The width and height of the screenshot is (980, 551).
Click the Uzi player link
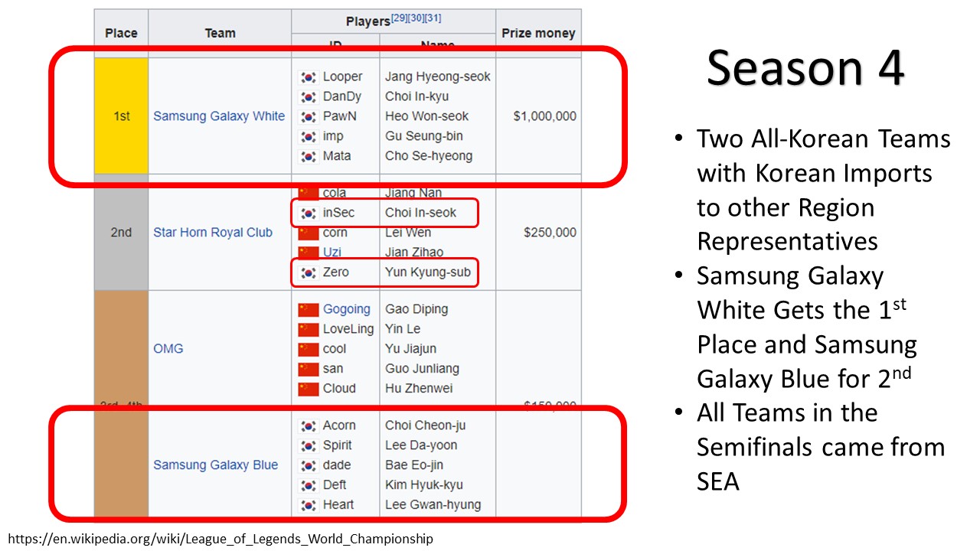point(333,253)
